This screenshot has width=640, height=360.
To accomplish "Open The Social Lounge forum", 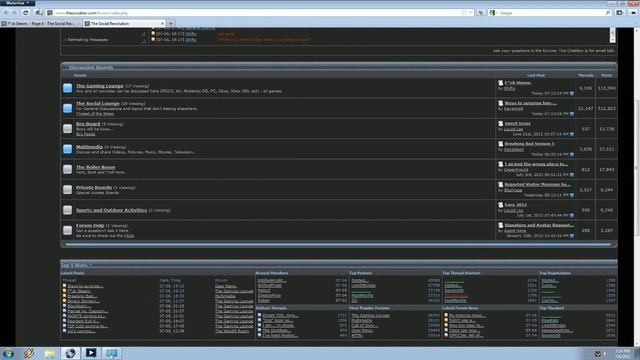I will (x=98, y=103).
